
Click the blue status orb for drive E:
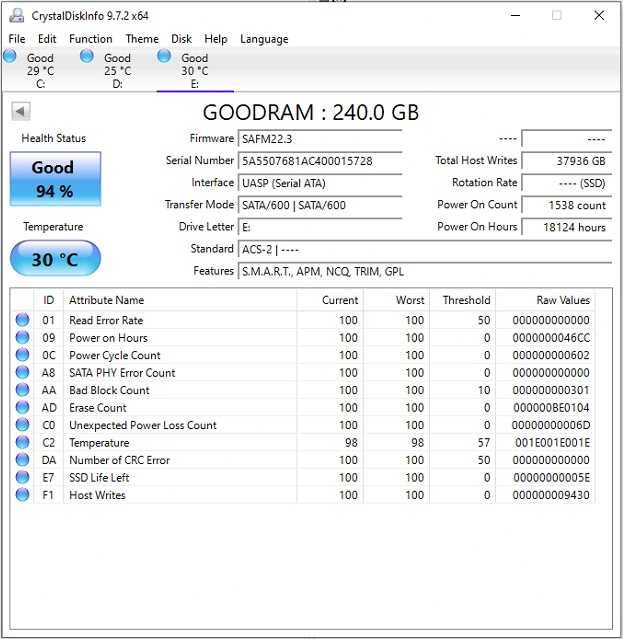[x=164, y=56]
